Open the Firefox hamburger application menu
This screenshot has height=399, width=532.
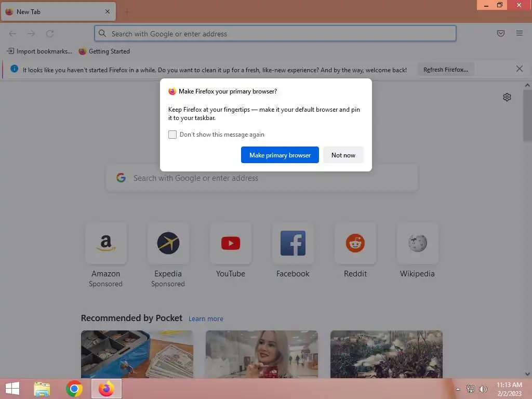pyautogui.click(x=519, y=33)
